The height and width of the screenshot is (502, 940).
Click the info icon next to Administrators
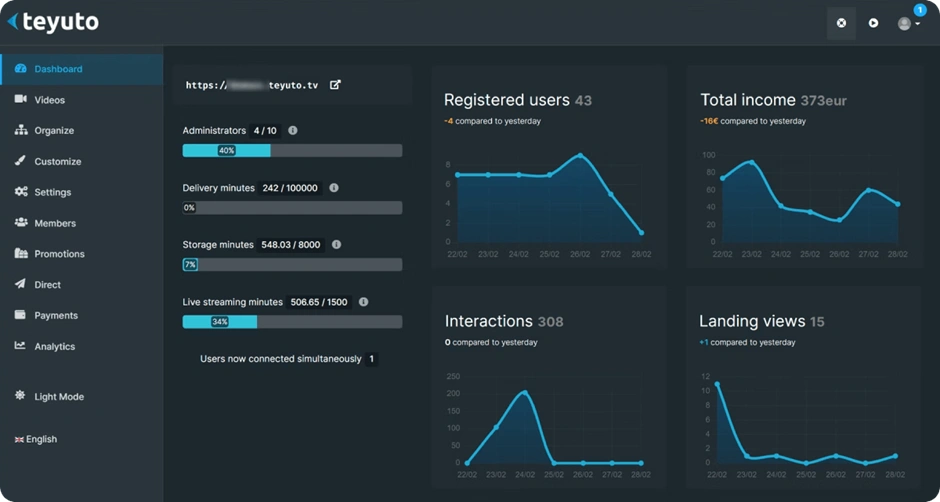(x=293, y=130)
